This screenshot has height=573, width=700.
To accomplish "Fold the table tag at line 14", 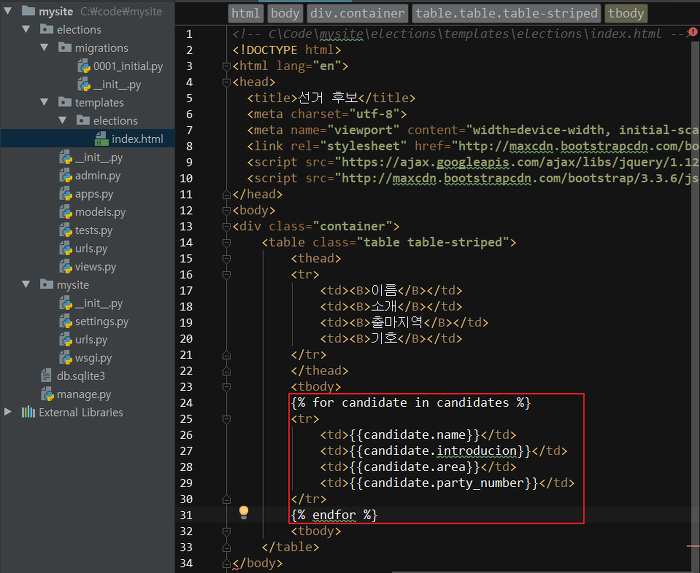I will [226, 243].
